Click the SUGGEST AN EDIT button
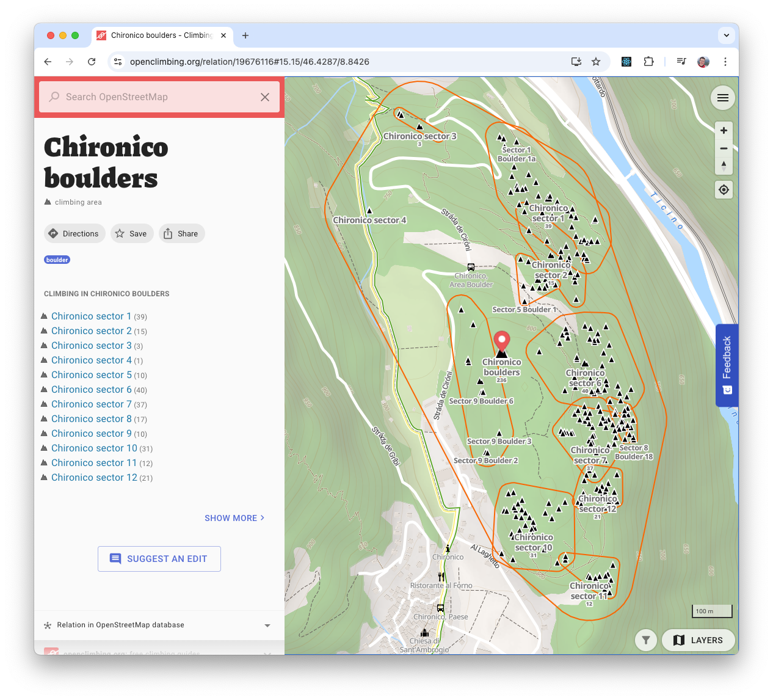The height and width of the screenshot is (700, 773). tap(159, 558)
